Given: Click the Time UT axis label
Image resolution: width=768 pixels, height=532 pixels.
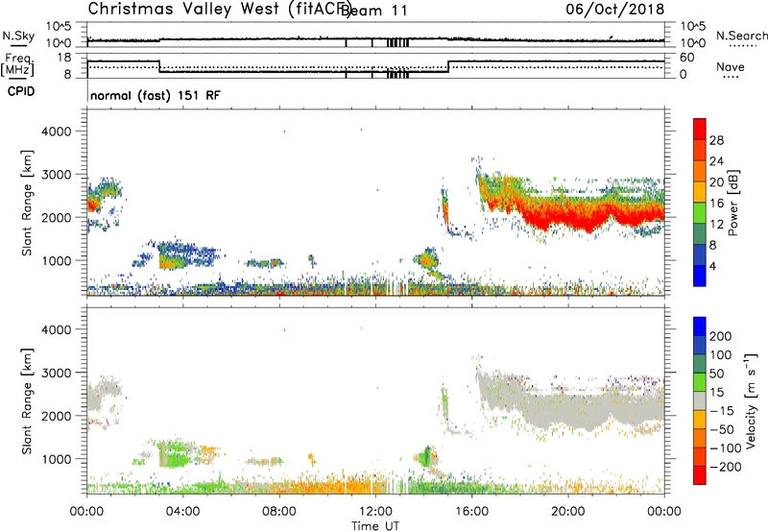Looking at the screenshot, I should pyautogui.click(x=375, y=526).
